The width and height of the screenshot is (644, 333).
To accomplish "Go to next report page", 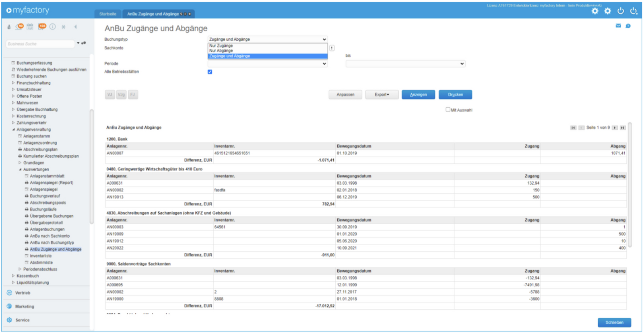I will point(615,128).
